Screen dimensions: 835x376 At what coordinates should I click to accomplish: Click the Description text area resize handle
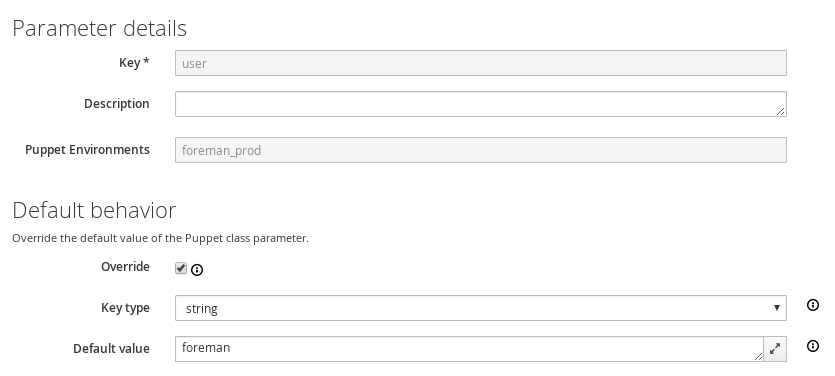[x=780, y=111]
